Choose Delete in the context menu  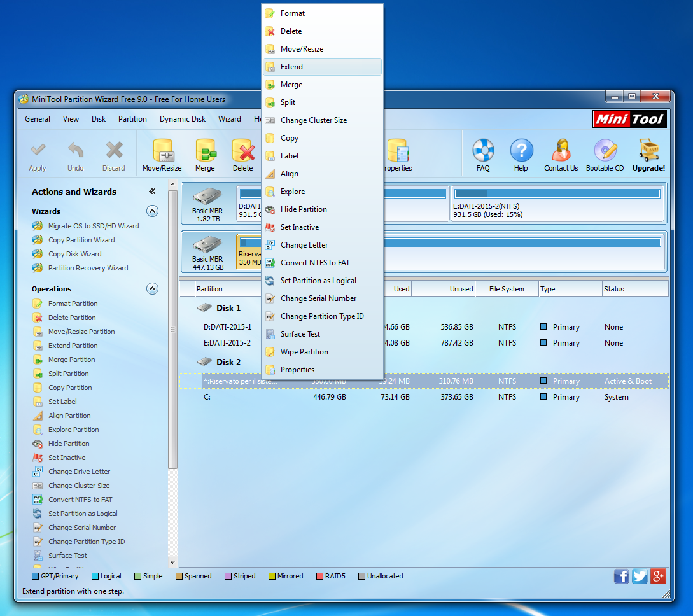tap(322, 31)
